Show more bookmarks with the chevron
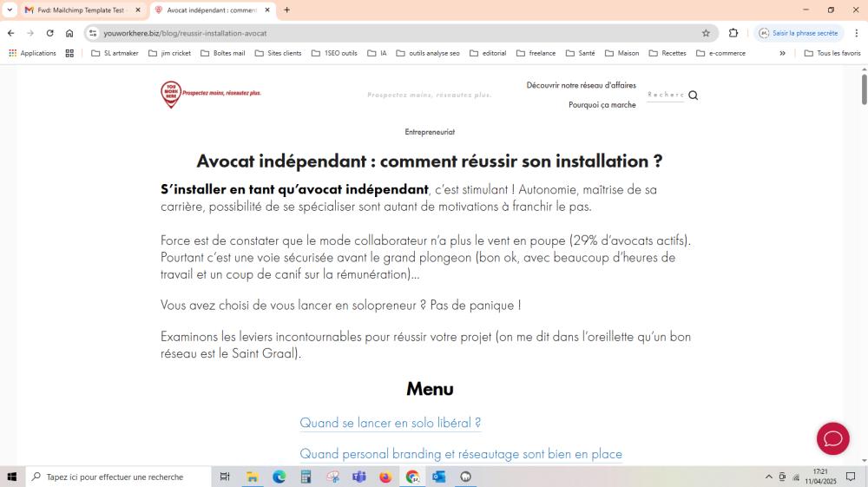Viewport: 868px width, 487px height. tap(782, 53)
